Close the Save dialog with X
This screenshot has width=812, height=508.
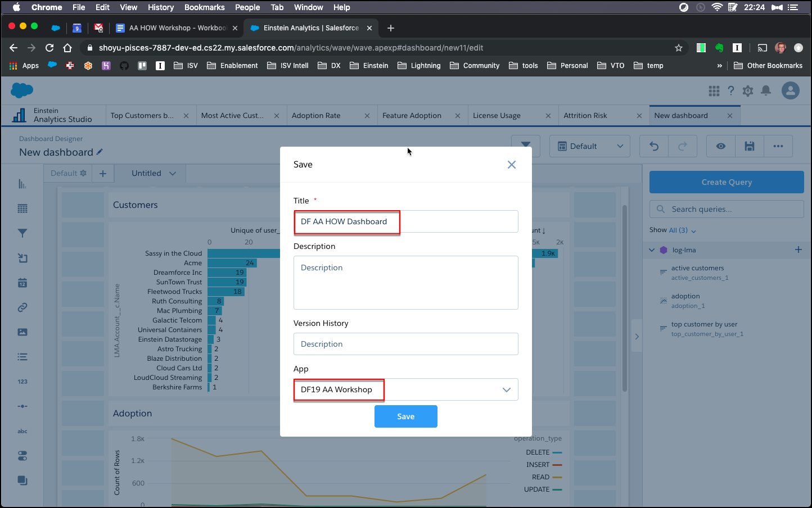(512, 165)
